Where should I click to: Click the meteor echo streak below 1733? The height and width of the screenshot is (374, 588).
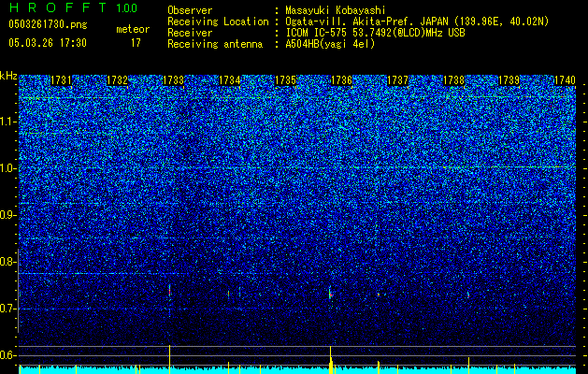point(170,291)
